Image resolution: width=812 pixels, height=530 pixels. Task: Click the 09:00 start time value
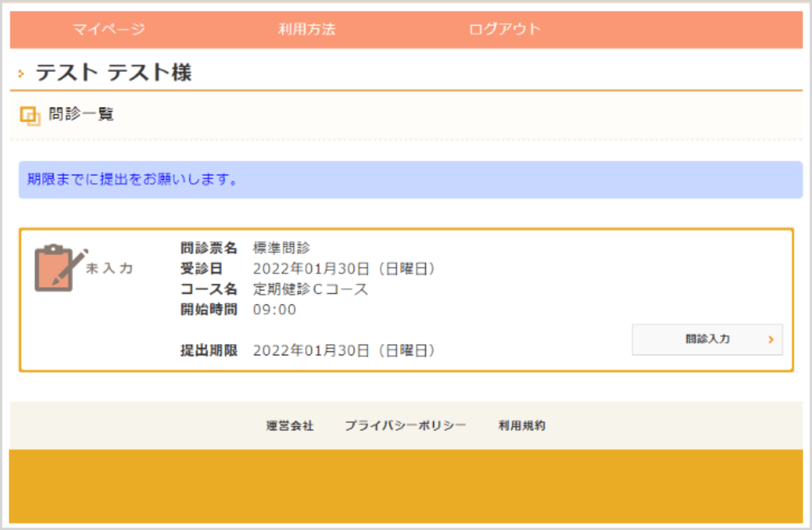coord(274,310)
